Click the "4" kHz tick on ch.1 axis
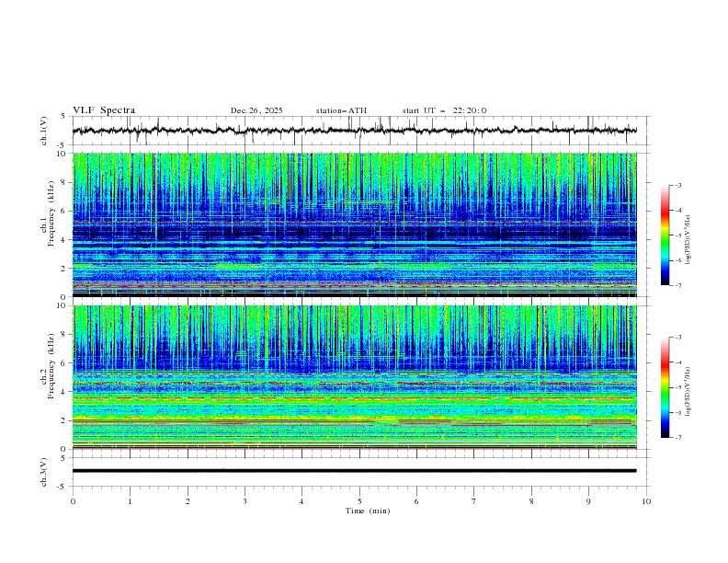 click(65, 240)
